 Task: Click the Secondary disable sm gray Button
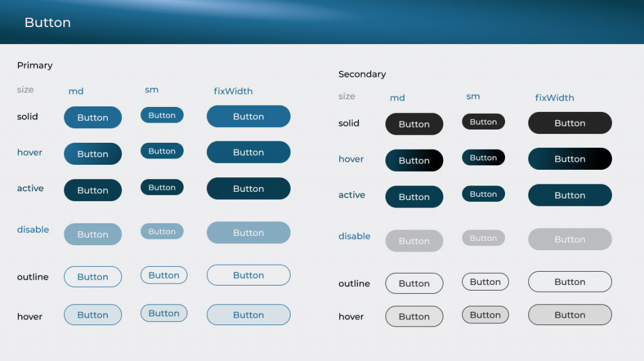484,238
